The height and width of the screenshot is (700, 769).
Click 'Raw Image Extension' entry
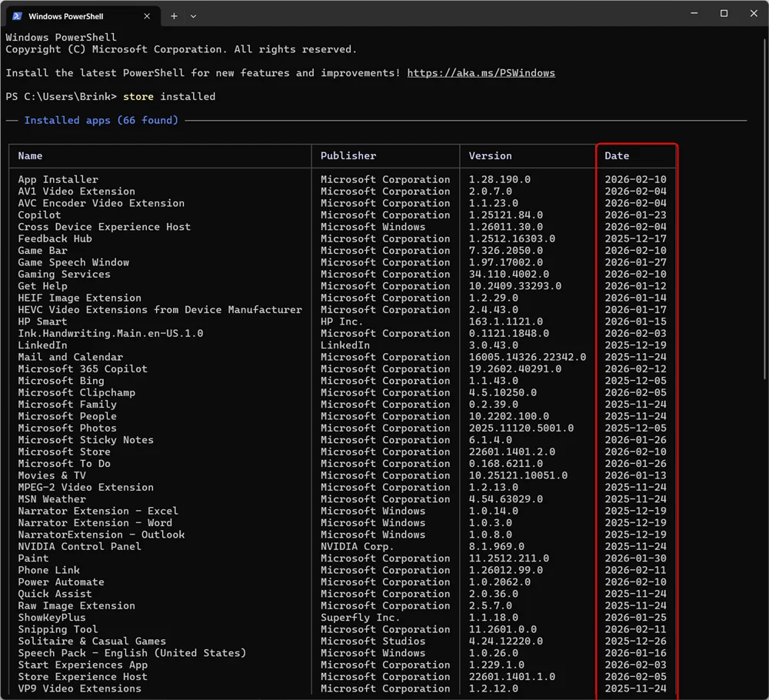point(76,605)
